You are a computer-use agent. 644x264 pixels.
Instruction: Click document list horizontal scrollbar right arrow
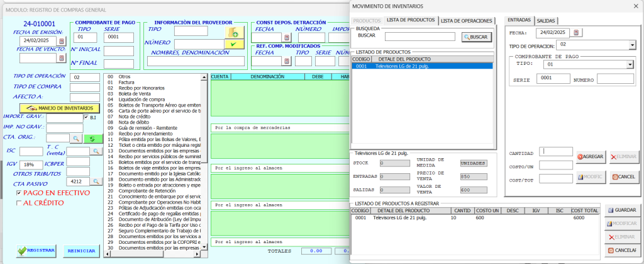(197, 254)
